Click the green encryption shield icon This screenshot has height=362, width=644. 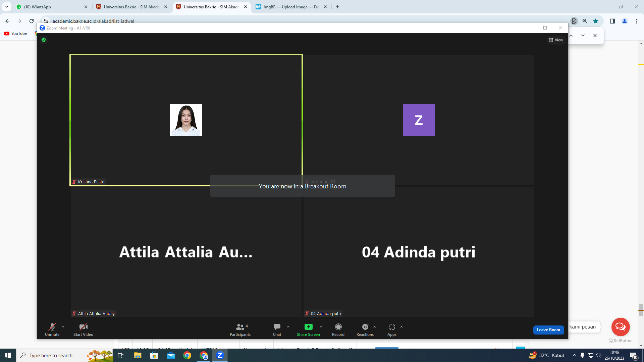(x=44, y=40)
